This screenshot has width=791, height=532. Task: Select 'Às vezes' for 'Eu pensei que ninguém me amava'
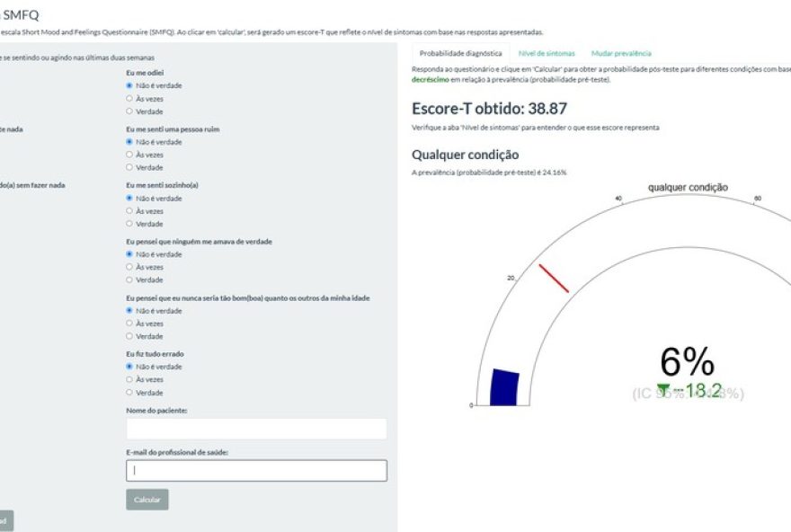[x=130, y=266]
